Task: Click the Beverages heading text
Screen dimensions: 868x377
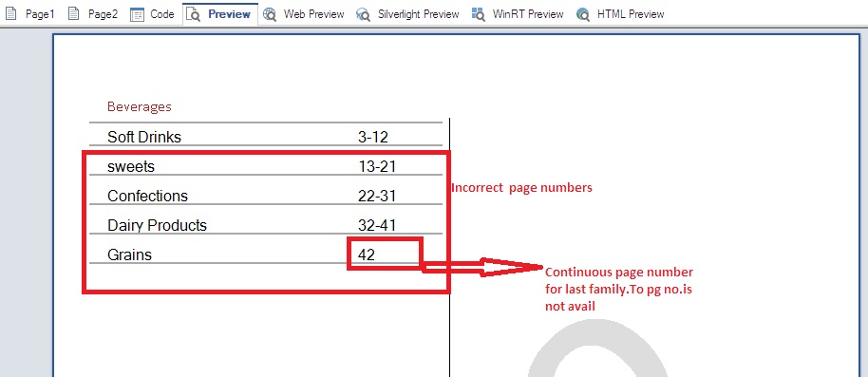Action: coord(140,107)
